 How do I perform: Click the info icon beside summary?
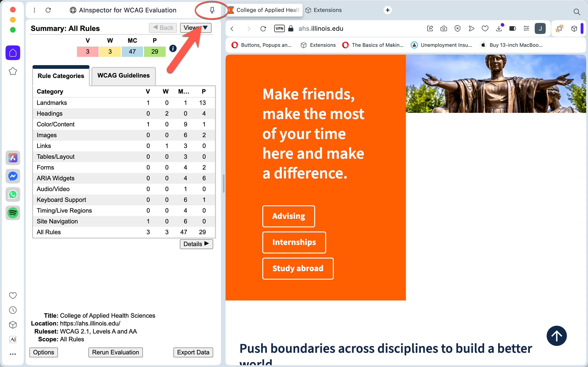(x=173, y=48)
